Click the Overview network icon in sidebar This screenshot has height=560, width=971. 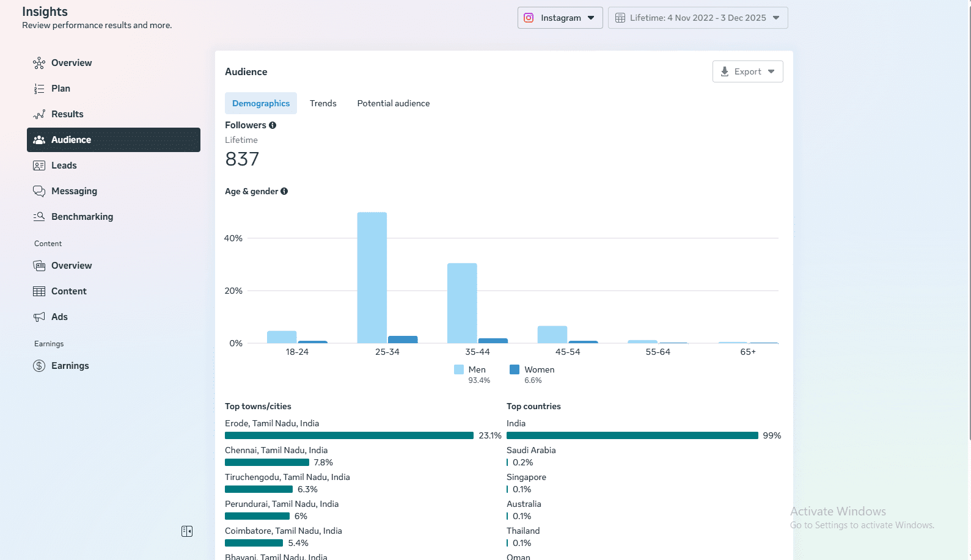(39, 63)
